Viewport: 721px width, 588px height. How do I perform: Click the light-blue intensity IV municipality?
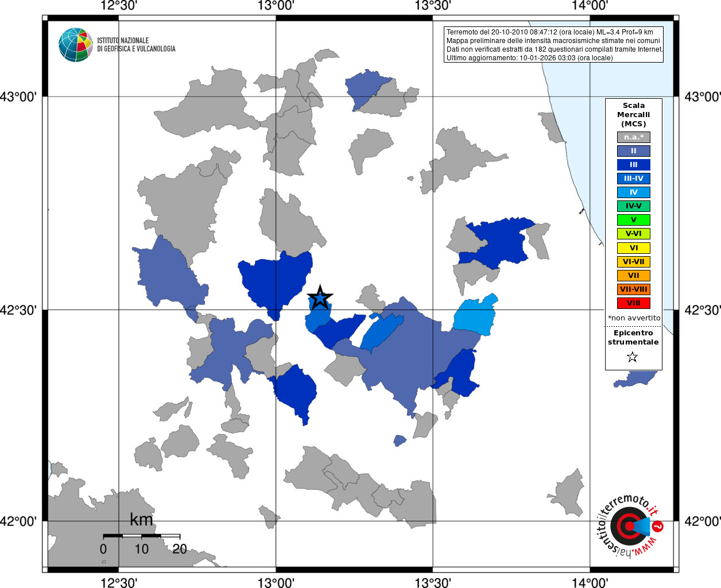pyautogui.click(x=476, y=316)
